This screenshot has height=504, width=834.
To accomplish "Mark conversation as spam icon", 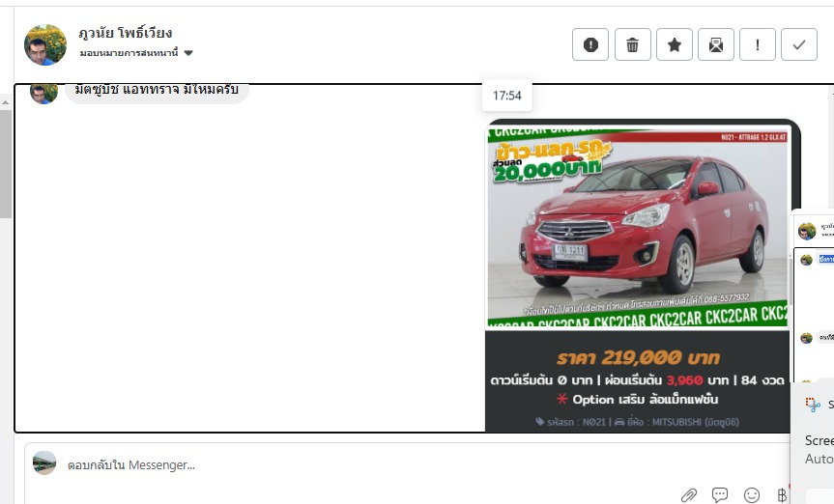I will [590, 44].
